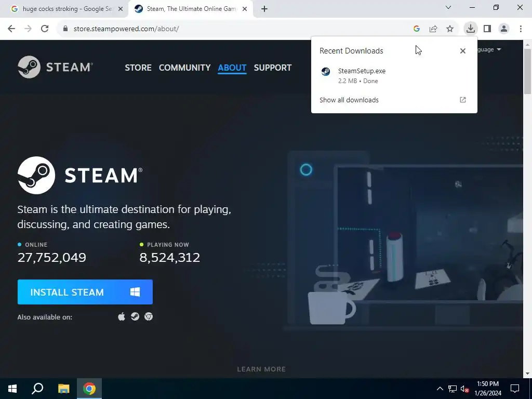Go back with the browser back arrow

pos(11,29)
